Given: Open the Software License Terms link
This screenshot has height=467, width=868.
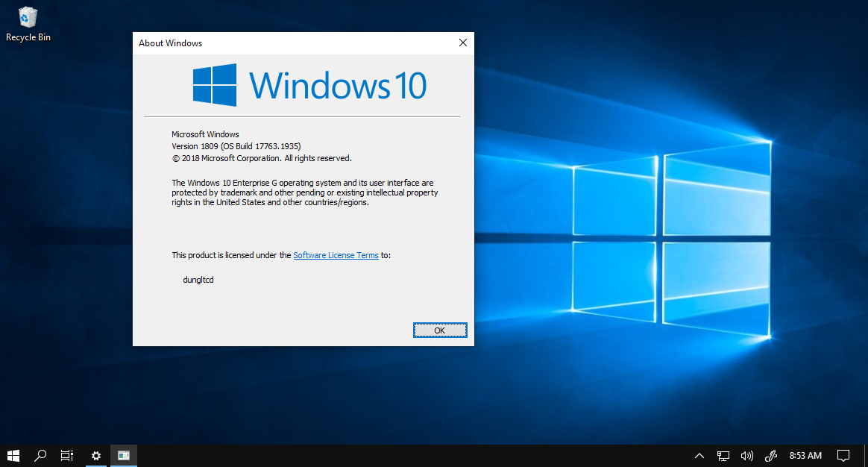Looking at the screenshot, I should click(336, 255).
